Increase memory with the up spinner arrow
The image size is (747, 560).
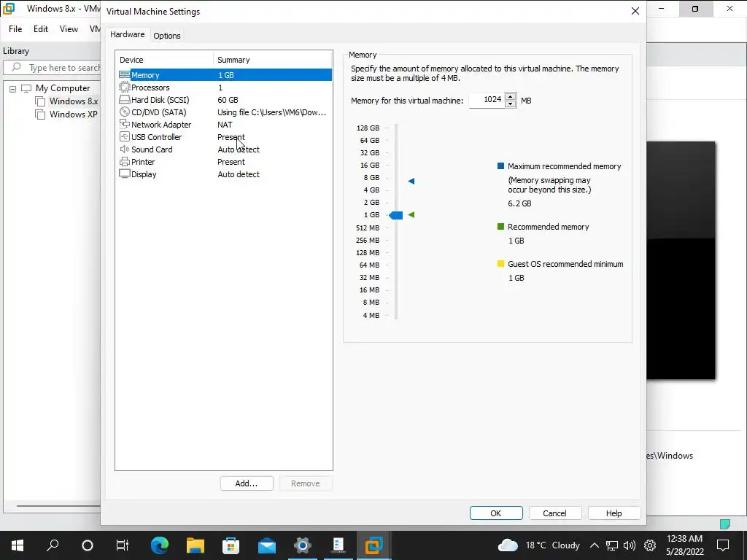(510, 96)
